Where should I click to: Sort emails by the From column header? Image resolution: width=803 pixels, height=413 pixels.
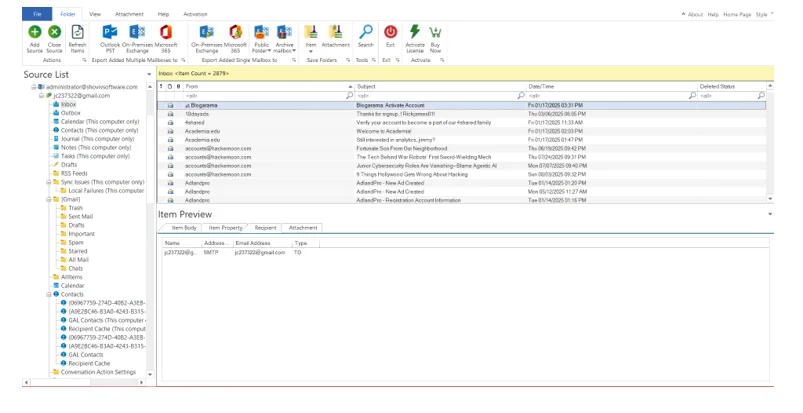tap(269, 87)
